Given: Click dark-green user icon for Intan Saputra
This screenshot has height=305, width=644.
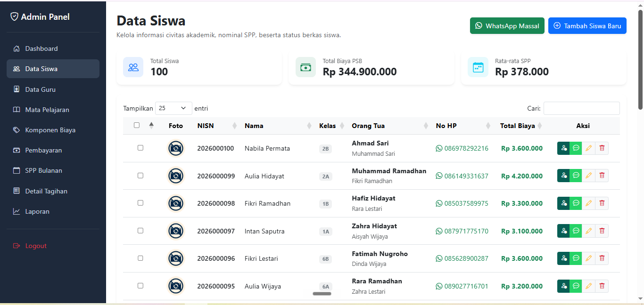Looking at the screenshot, I should (563, 231).
